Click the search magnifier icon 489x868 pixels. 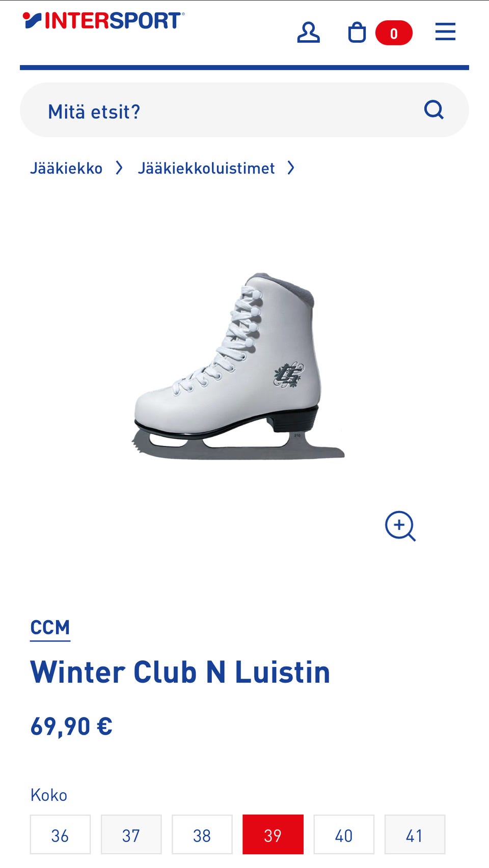point(434,109)
